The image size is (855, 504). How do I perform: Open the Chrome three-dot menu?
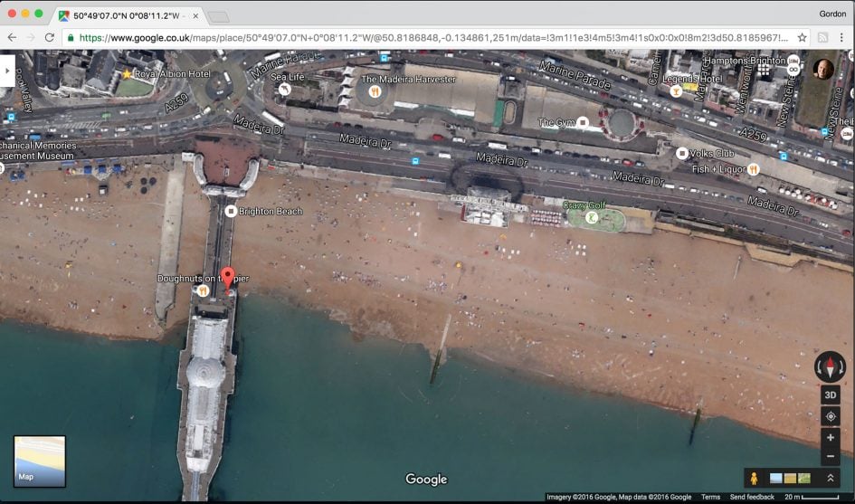tap(842, 38)
